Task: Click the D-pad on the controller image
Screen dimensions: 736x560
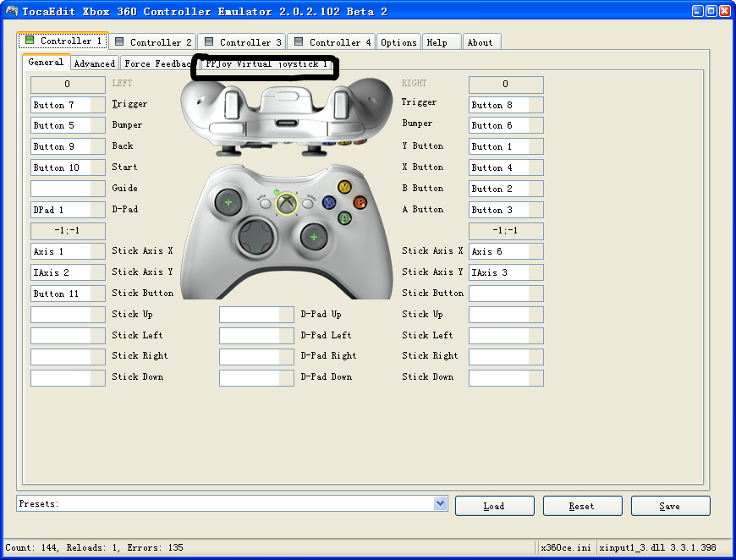Action: [x=255, y=237]
